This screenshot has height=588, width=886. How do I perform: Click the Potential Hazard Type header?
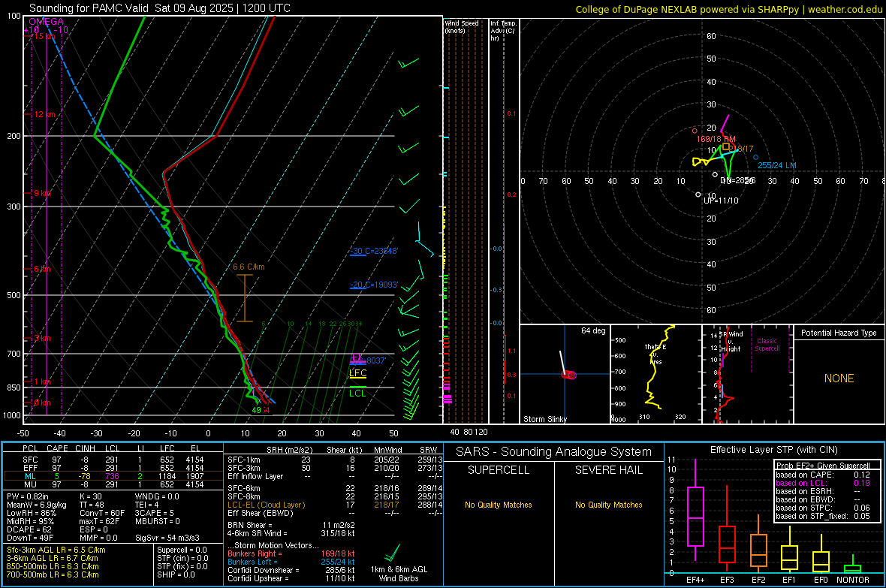839,333
